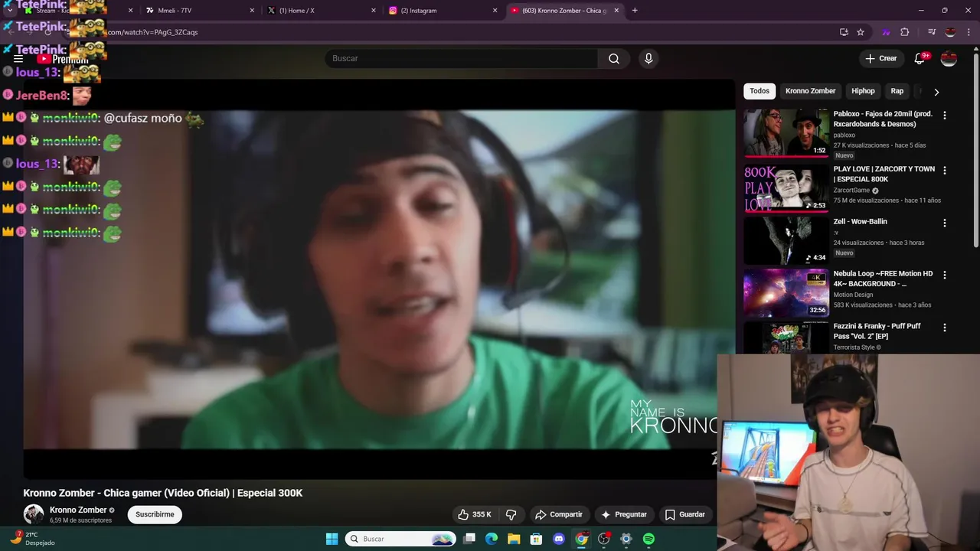The image size is (980, 551).
Task: Open Task View in taskbar
Action: [x=469, y=539]
